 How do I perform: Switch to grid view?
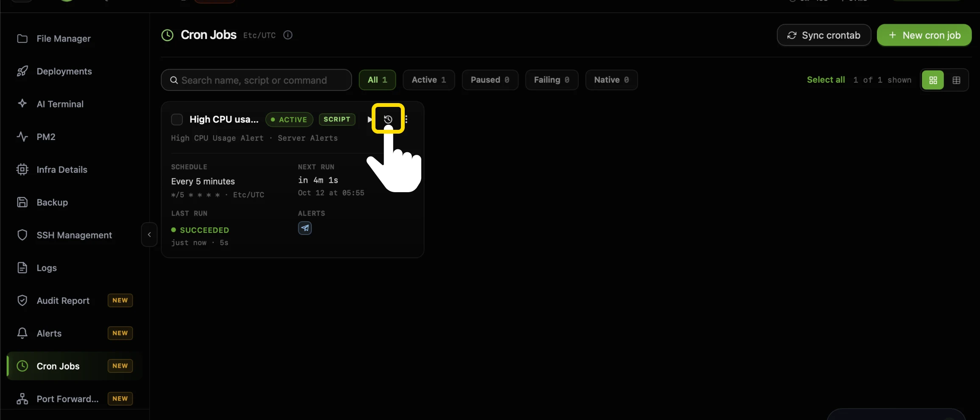(933, 80)
